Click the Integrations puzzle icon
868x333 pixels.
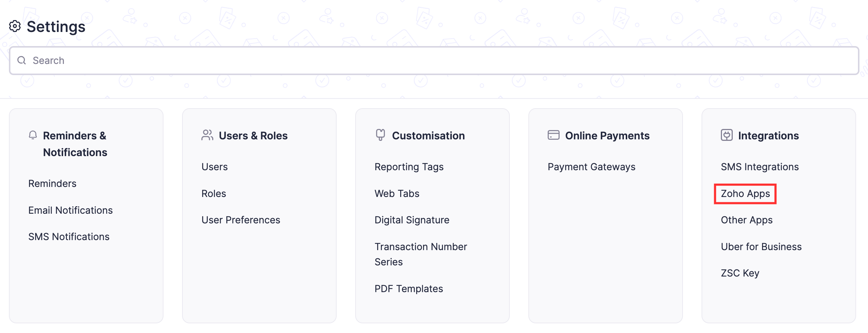pos(726,135)
